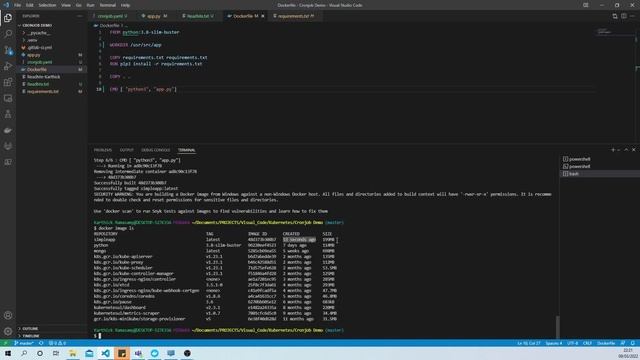Screen dimensions: 640x360
Task: Open the Help menu
Action: click(x=125, y=5)
